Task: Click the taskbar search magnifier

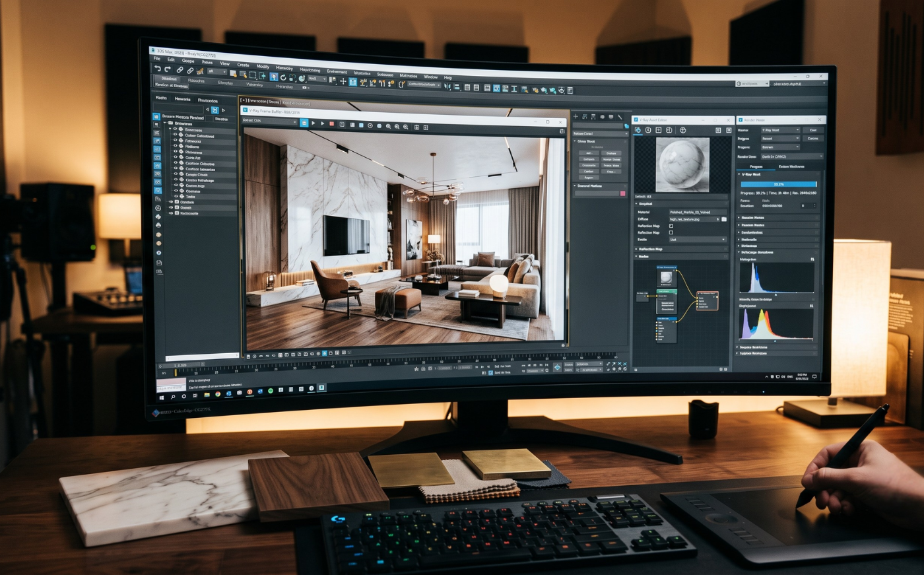Action: 173,397
